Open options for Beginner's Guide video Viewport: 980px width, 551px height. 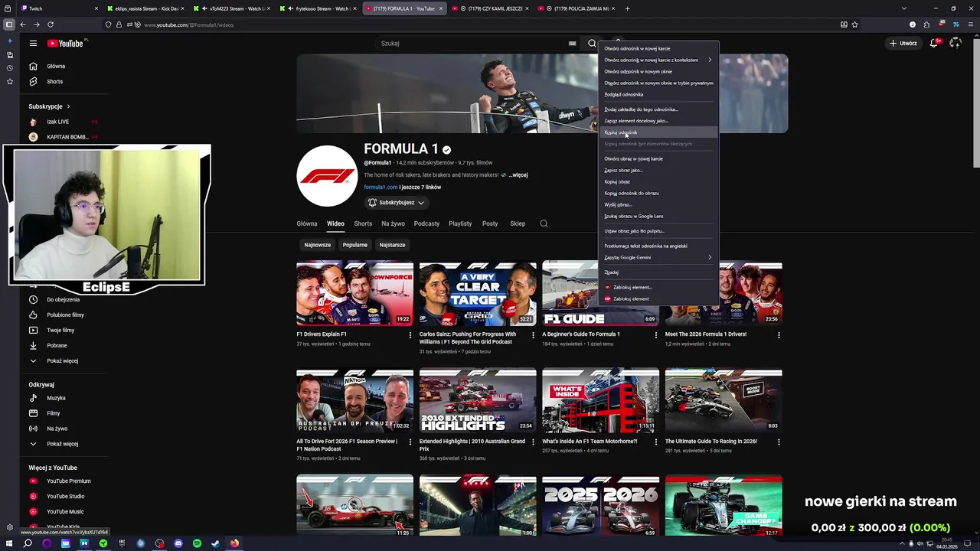pyautogui.click(x=656, y=335)
